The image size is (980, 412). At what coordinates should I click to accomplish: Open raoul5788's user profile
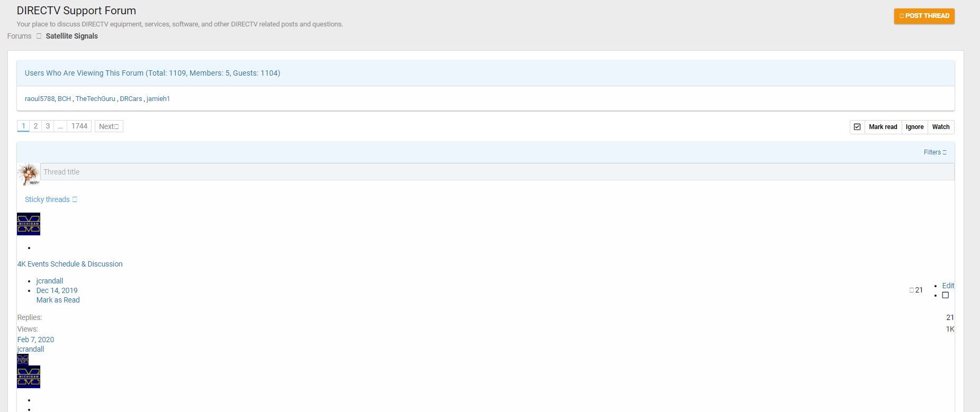click(x=39, y=99)
